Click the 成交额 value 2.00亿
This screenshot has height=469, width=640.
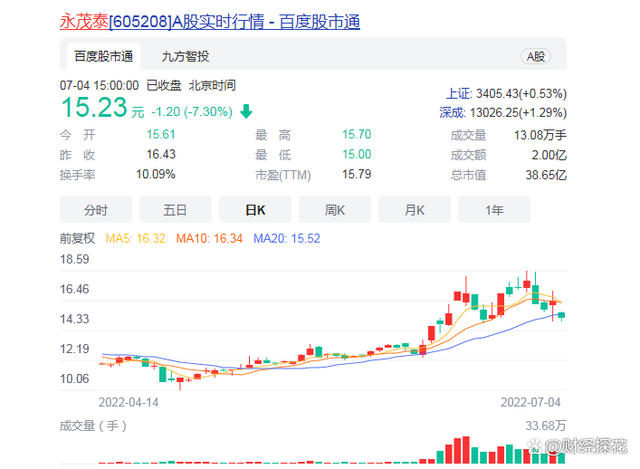(x=549, y=155)
